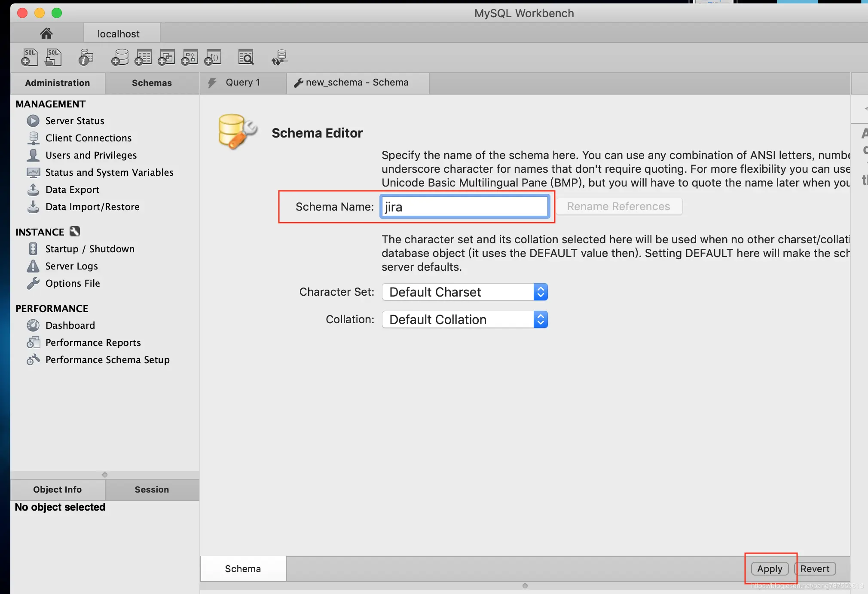Open the Character Set dropdown
Viewport: 868px width, 594px height.
pos(464,292)
